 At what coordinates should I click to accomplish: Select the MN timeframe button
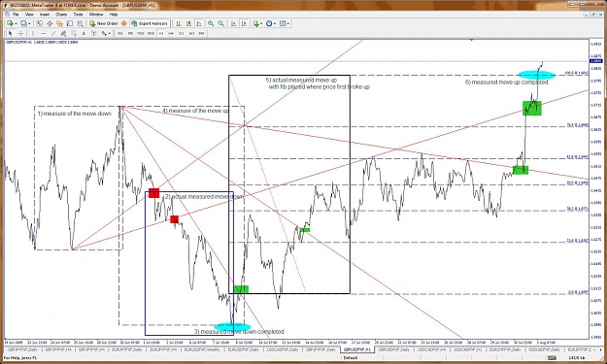[x=201, y=33]
